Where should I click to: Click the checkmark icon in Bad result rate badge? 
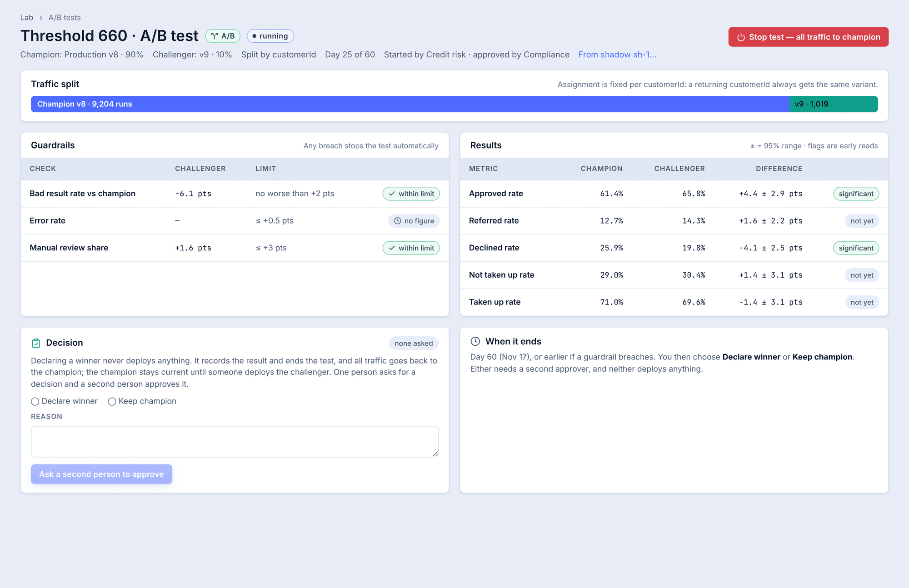point(392,194)
